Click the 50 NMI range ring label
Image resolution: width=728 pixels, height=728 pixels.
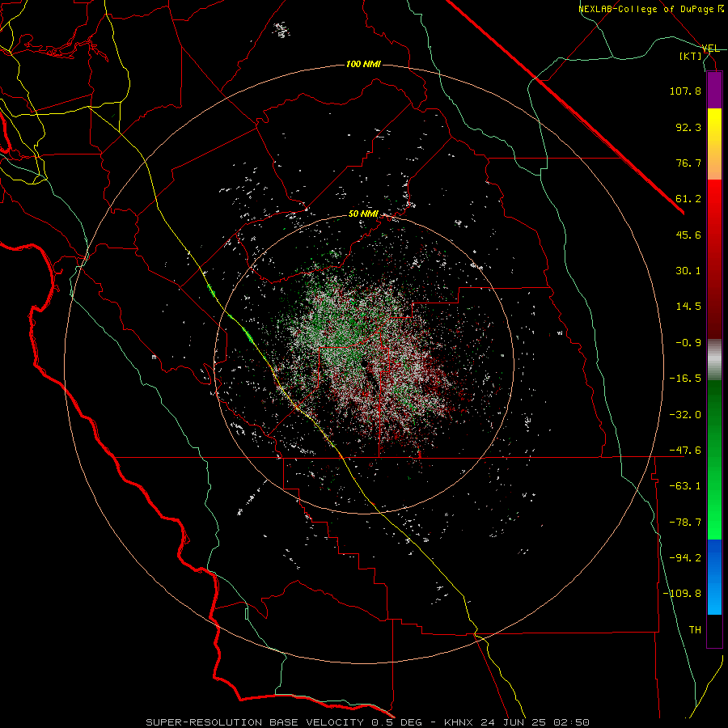click(363, 214)
